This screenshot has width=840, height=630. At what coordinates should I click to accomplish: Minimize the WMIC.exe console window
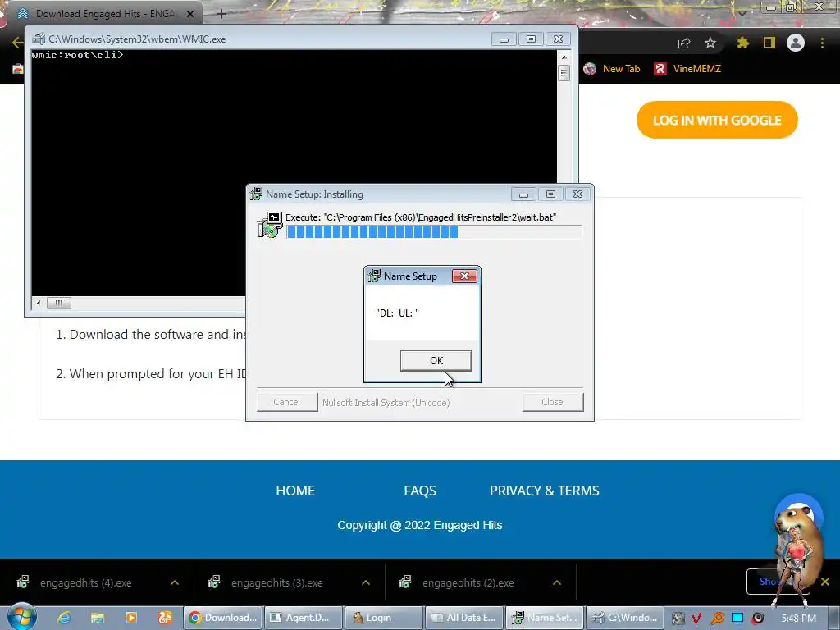coord(504,39)
